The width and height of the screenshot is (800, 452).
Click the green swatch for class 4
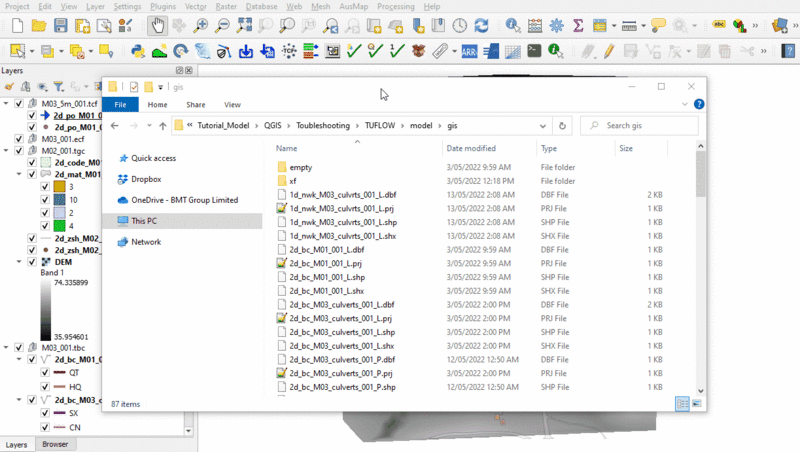(59, 226)
